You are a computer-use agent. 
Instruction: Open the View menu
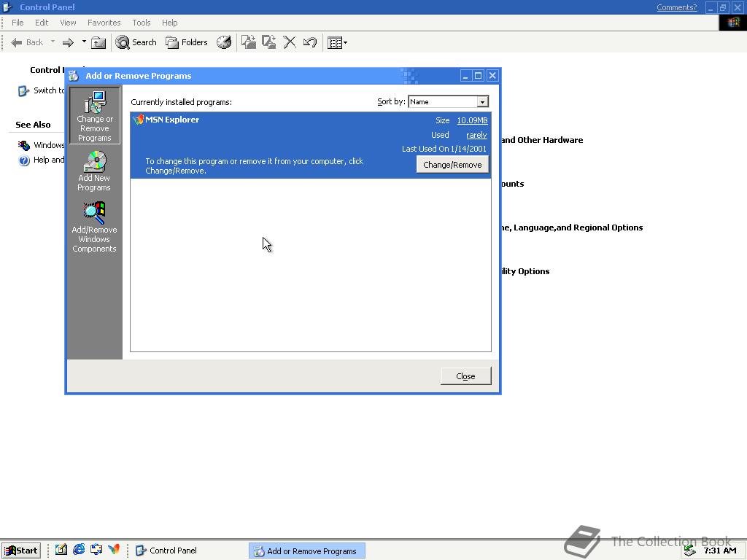point(68,23)
